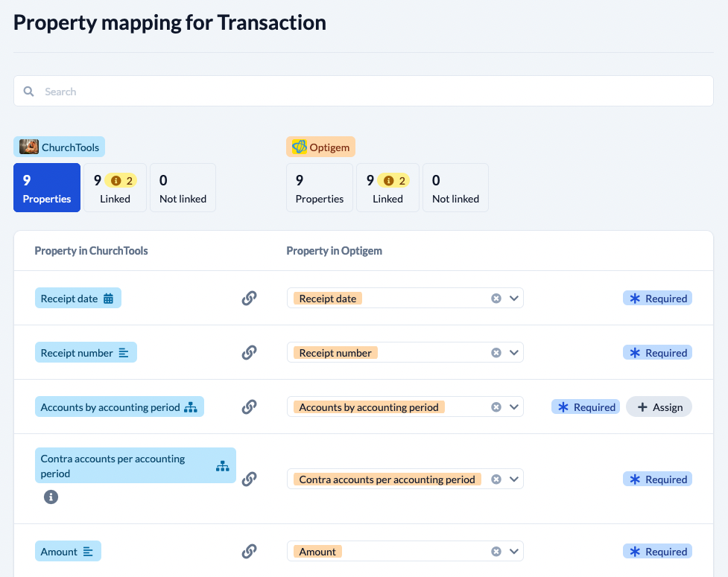
Task: Select the ChurchTools Linked tab
Action: (115, 188)
